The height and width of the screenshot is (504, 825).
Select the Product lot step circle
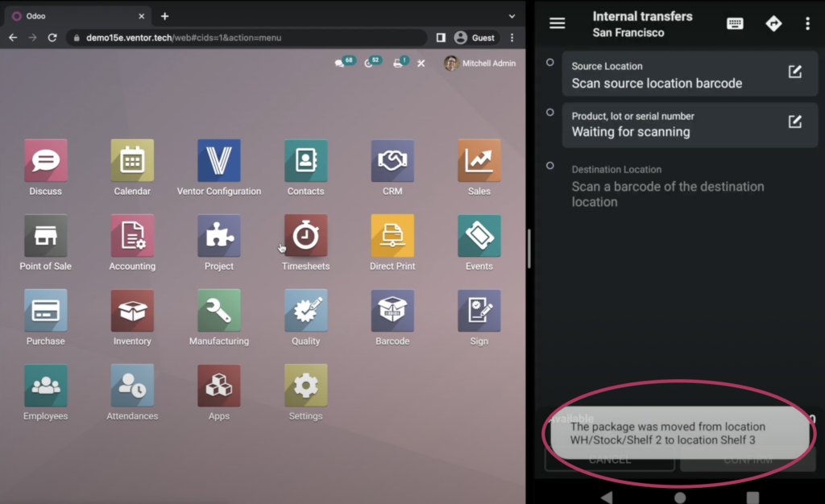[x=549, y=113]
